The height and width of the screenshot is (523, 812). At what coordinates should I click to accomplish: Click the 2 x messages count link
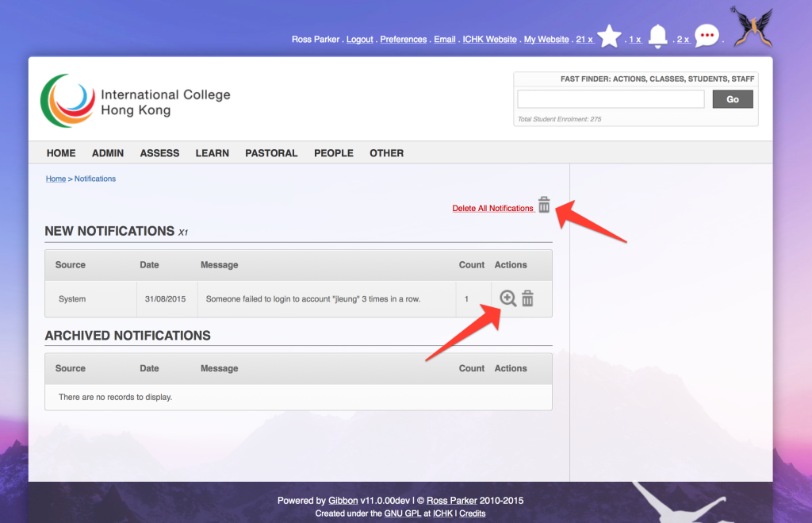tap(684, 40)
